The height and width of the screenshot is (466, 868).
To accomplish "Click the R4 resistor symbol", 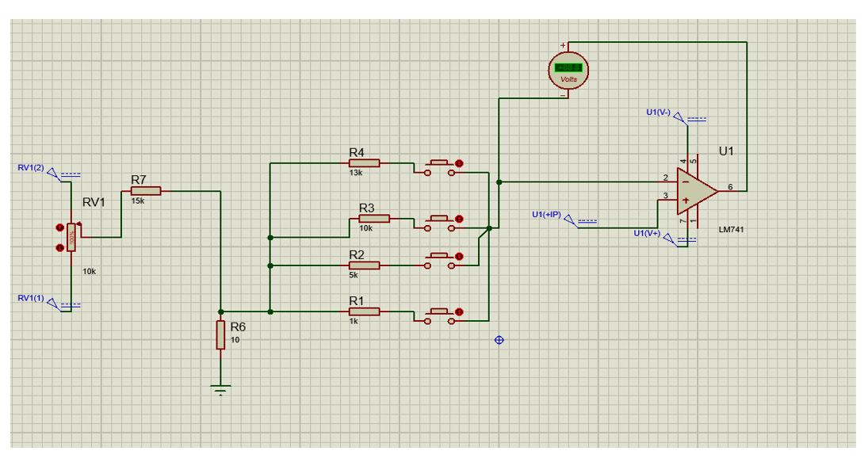I will [365, 163].
